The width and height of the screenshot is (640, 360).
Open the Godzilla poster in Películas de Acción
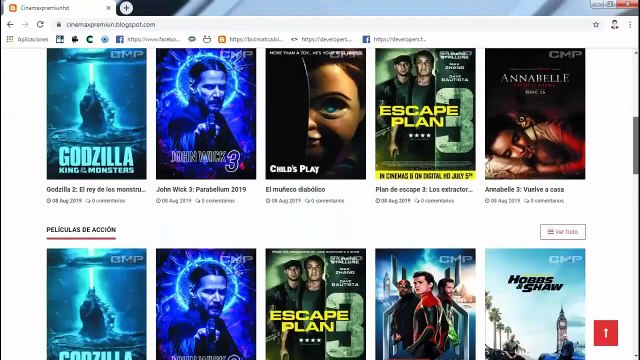point(96,304)
